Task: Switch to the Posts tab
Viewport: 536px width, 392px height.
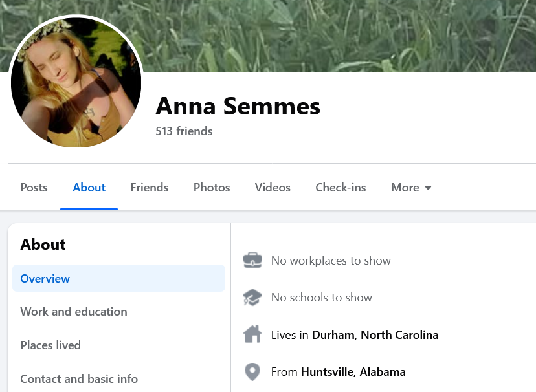Action: click(x=34, y=188)
